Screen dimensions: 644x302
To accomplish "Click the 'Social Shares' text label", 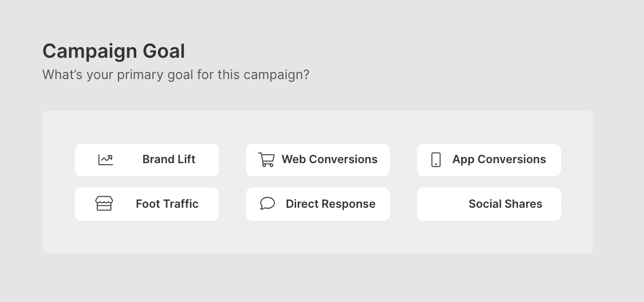I will click(505, 204).
